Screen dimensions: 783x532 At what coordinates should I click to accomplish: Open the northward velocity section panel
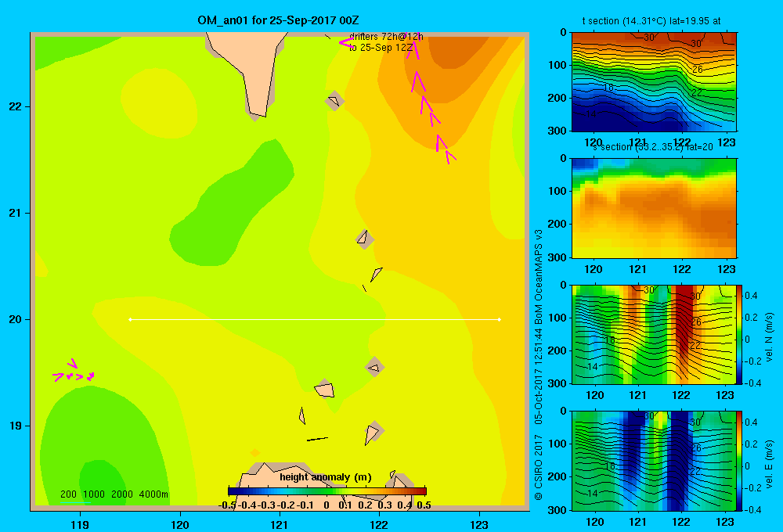pyautogui.click(x=654, y=334)
